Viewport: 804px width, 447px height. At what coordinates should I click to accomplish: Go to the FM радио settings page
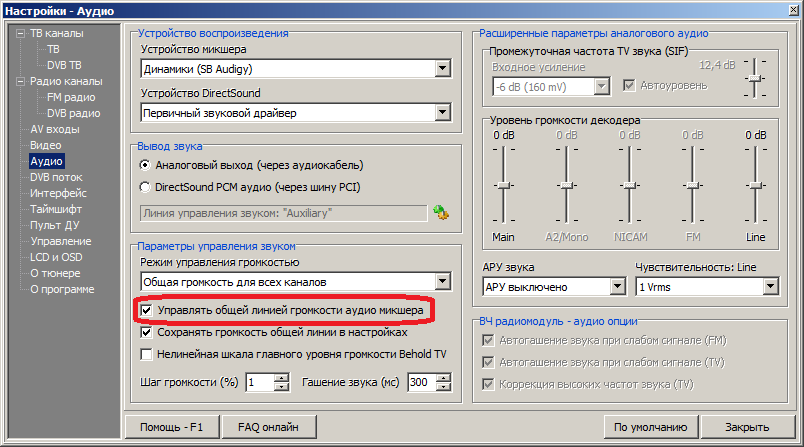pos(71,97)
